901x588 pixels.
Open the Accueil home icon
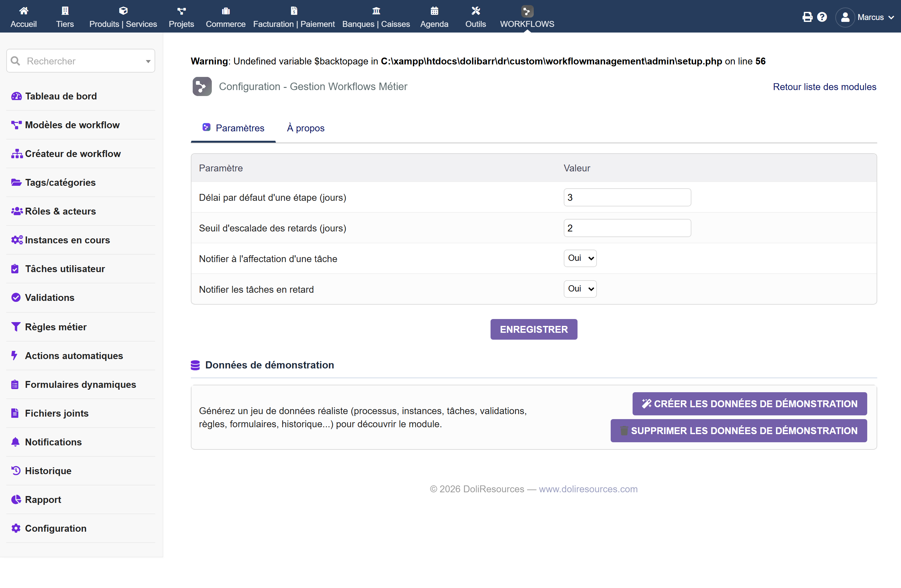coord(23,11)
